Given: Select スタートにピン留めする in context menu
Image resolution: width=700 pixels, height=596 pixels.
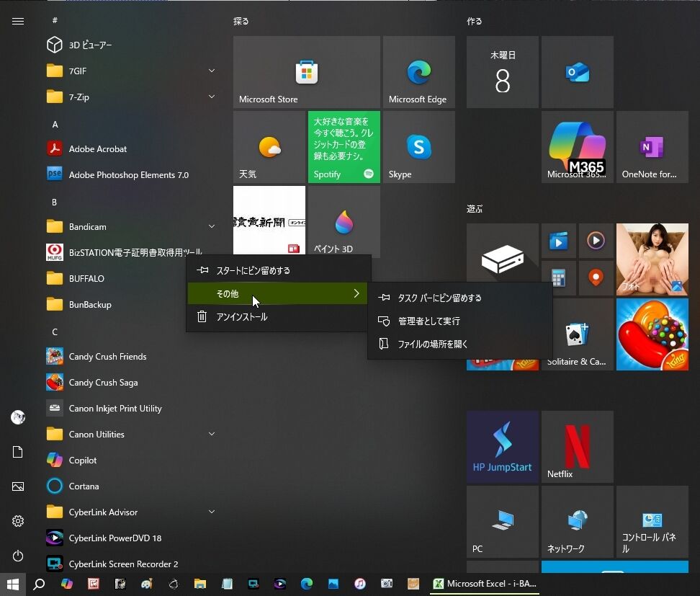Looking at the screenshot, I should click(277, 270).
